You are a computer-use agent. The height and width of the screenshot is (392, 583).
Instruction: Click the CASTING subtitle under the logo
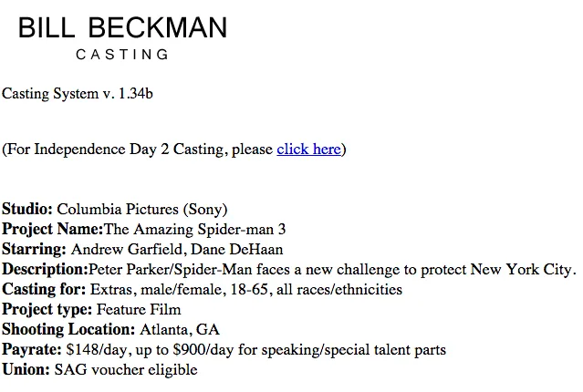pos(123,55)
